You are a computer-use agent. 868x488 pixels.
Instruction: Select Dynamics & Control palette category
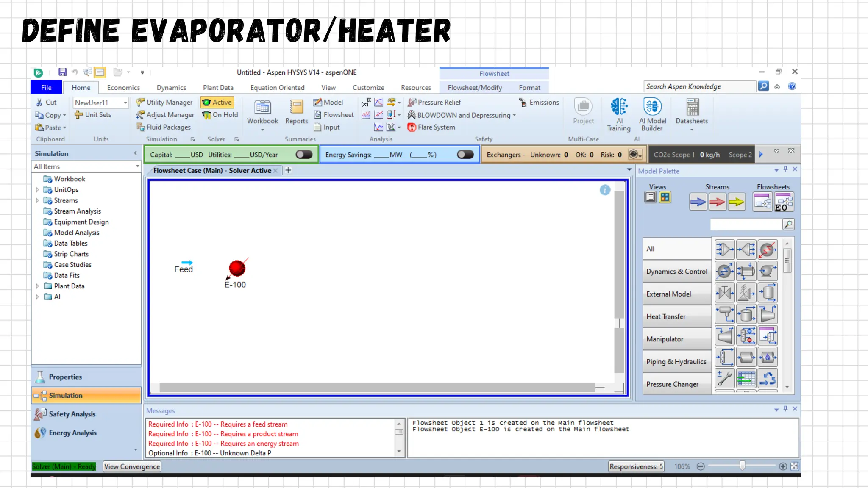tap(677, 272)
